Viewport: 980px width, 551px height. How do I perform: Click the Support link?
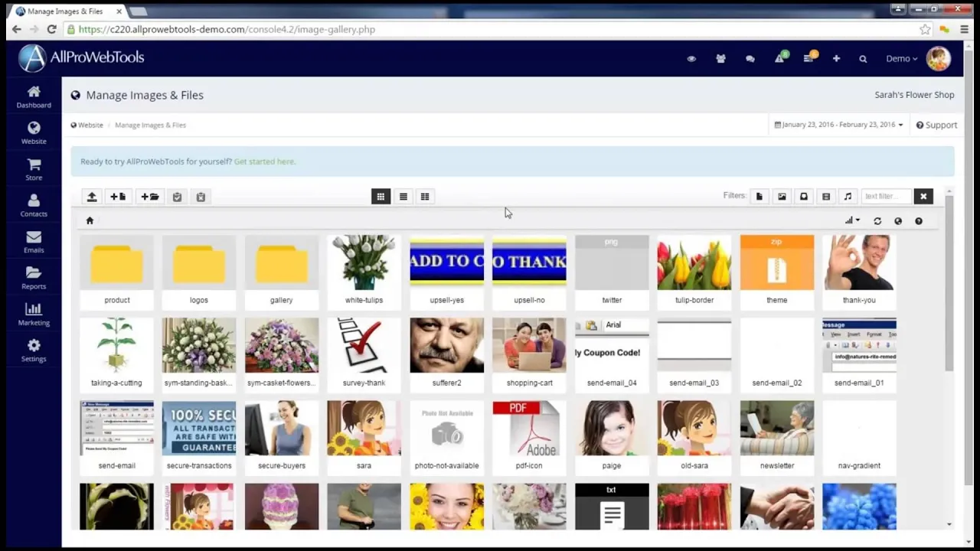tap(936, 125)
